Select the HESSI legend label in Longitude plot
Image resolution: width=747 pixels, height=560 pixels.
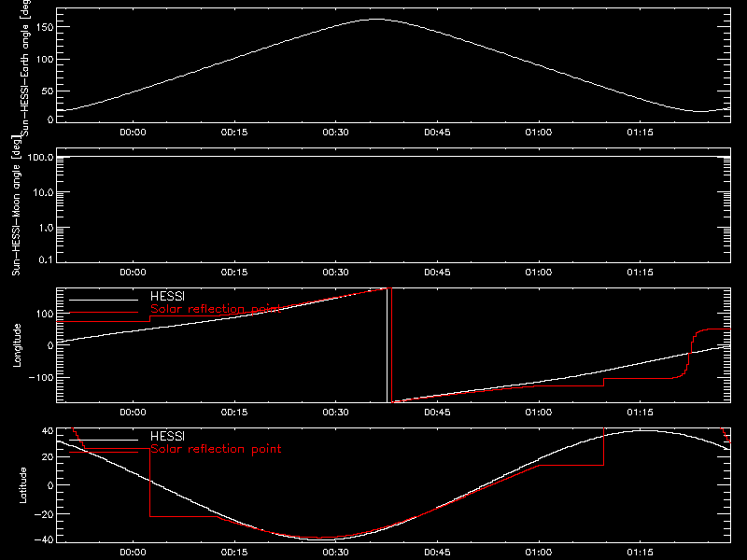coord(167,297)
